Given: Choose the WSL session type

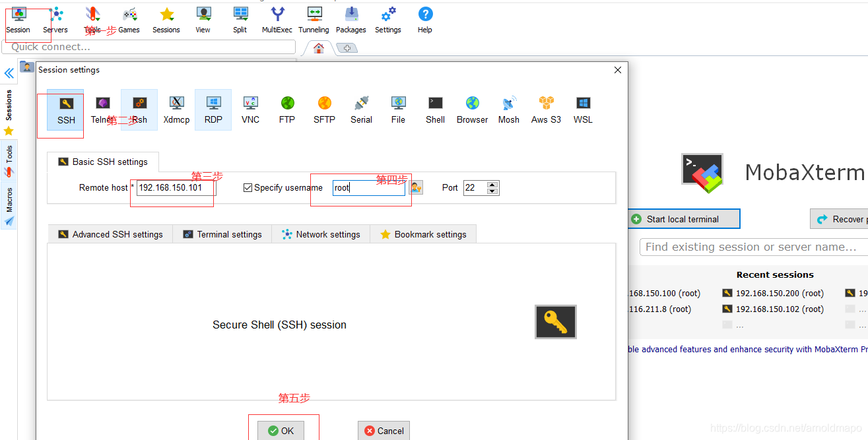Looking at the screenshot, I should pos(583,110).
